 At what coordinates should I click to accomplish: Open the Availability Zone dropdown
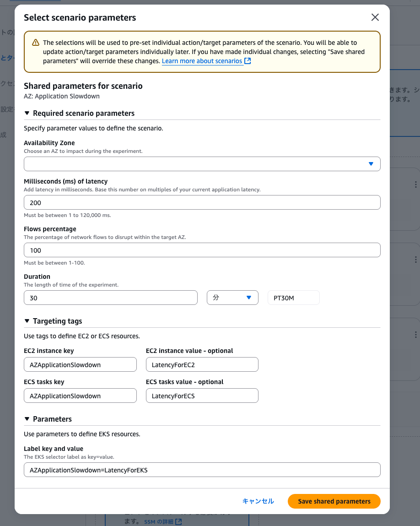[202, 164]
